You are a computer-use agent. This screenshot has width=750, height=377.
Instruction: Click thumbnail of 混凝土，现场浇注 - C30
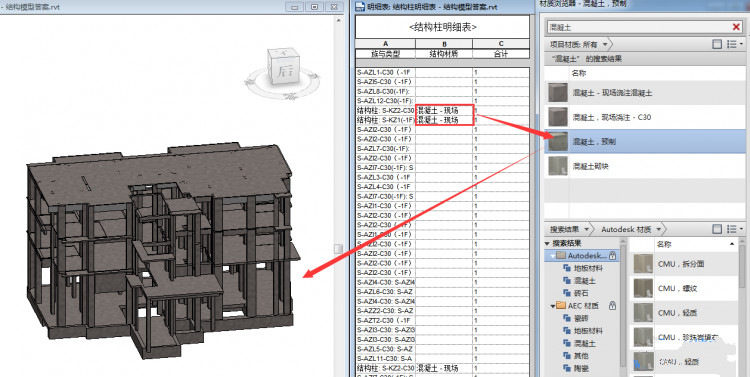point(558,117)
